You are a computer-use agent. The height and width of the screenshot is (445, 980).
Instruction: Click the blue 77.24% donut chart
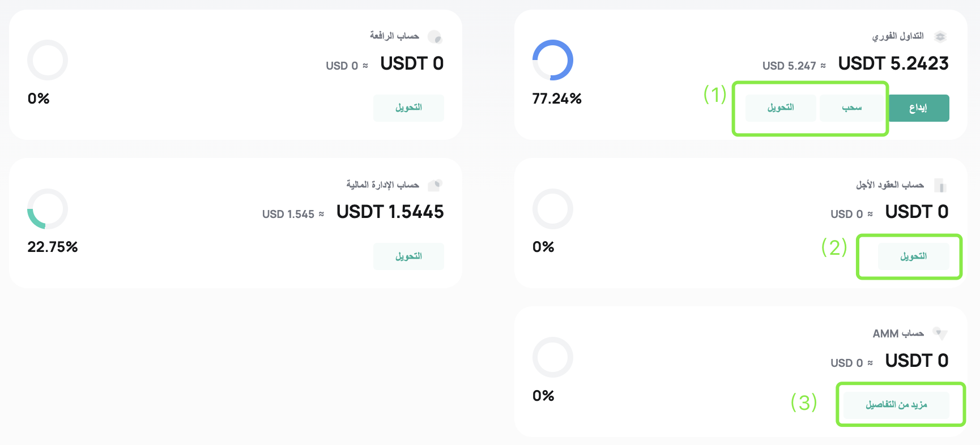pos(553,60)
